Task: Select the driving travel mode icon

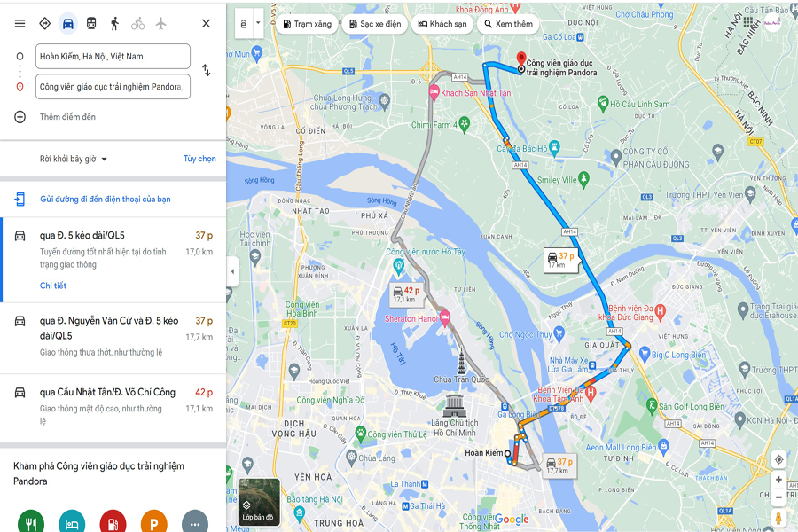Action: pos(67,23)
